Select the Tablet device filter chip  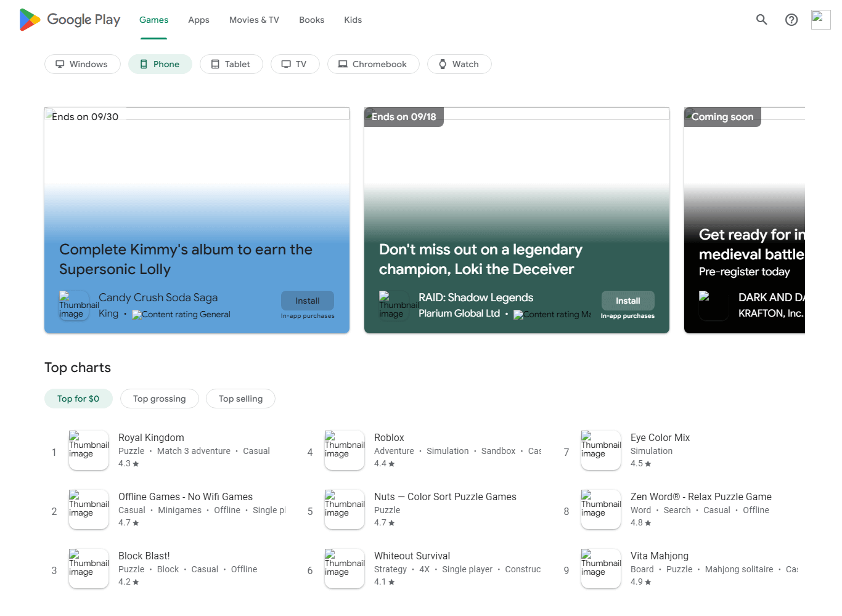click(x=231, y=64)
